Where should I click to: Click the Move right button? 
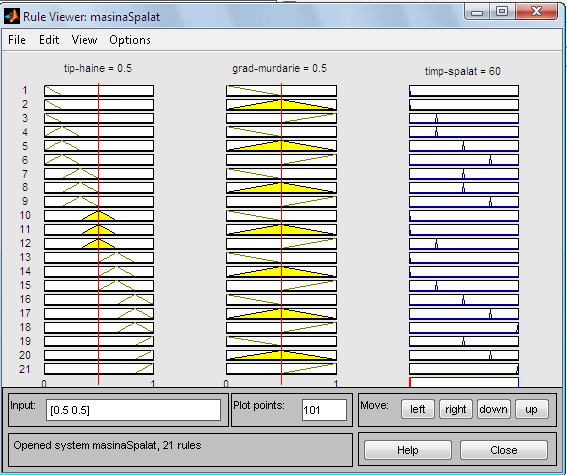[456, 409]
